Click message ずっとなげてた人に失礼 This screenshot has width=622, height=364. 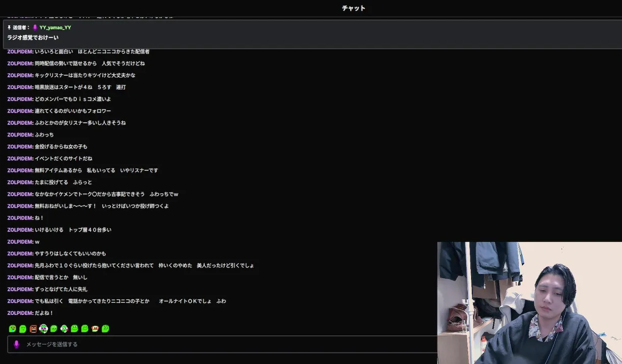61,289
